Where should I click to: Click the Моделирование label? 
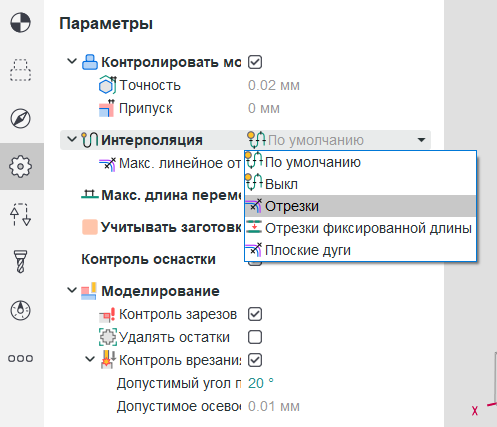coord(160,291)
